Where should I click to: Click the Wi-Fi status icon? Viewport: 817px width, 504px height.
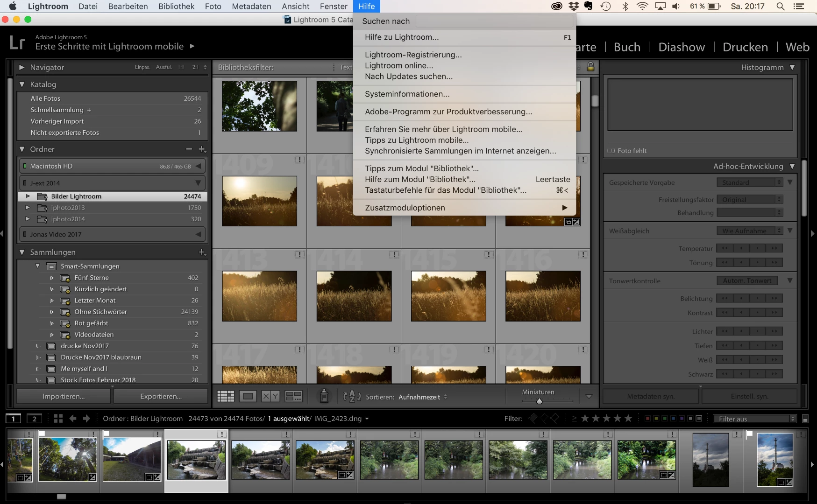pyautogui.click(x=643, y=6)
